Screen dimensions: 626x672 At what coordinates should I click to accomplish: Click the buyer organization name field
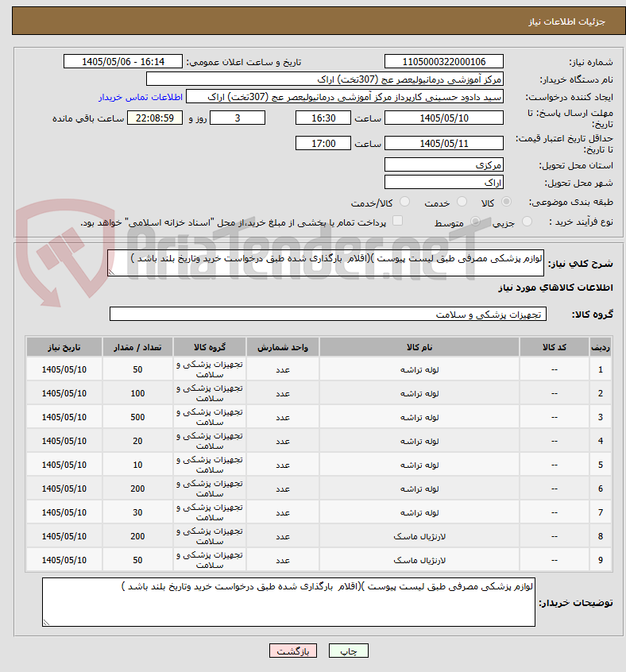(325, 79)
